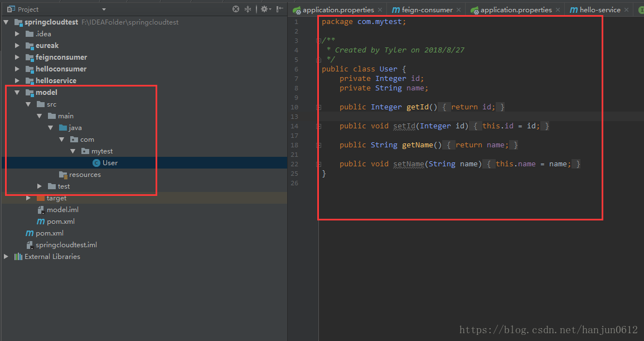The height and width of the screenshot is (341, 644).
Task: Select the resources folder row
Action: [144, 175]
